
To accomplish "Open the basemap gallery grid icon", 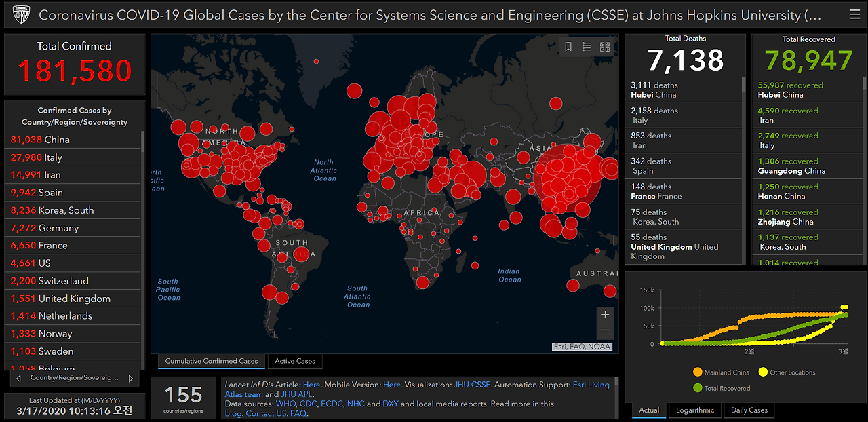I will click(605, 47).
